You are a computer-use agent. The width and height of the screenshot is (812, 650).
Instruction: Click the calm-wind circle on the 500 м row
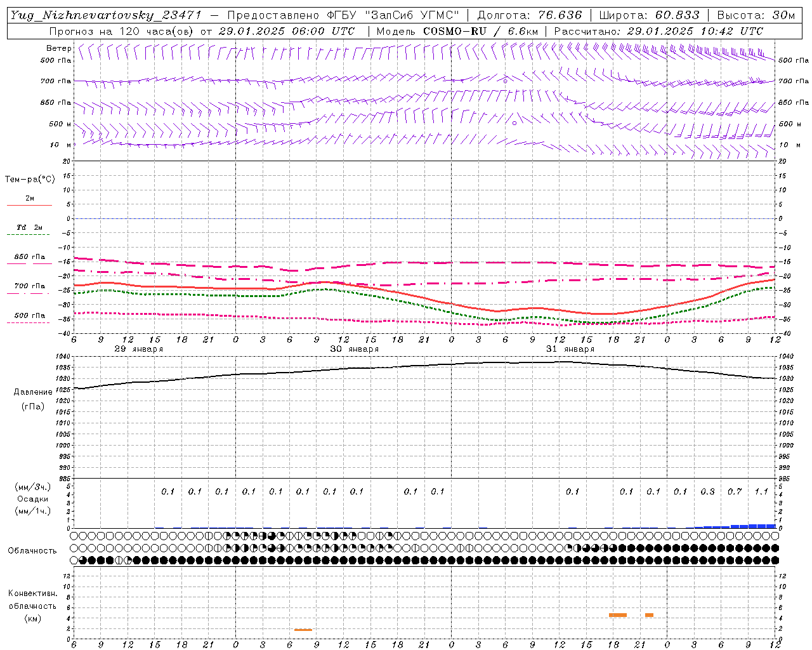514,124
